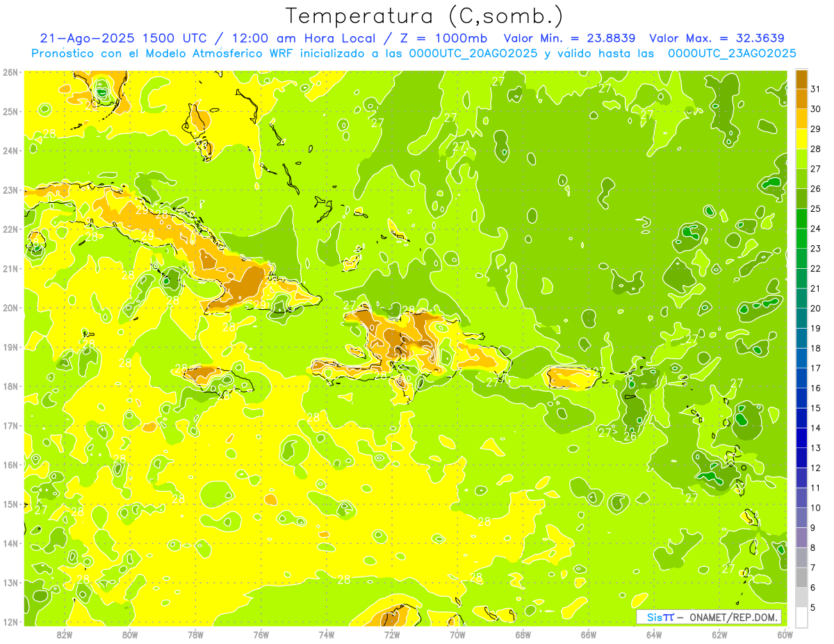The width and height of the screenshot is (834, 644).
Task: Click legend value 16
Action: (816, 388)
